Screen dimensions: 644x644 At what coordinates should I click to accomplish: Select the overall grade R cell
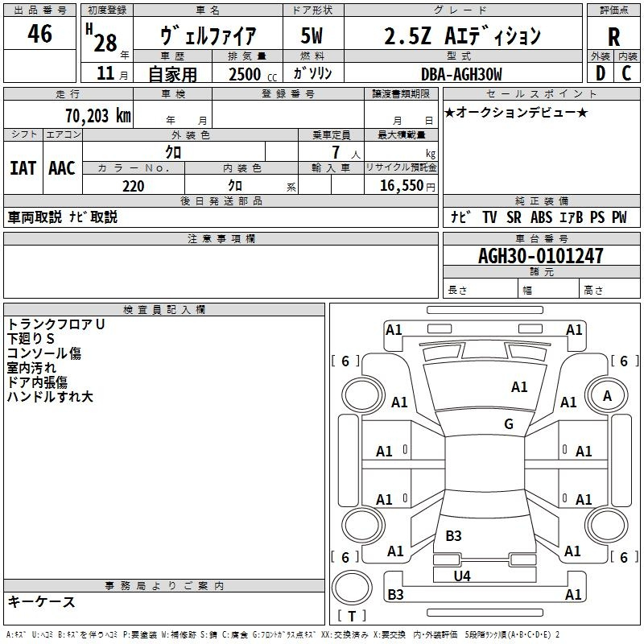tap(613, 36)
